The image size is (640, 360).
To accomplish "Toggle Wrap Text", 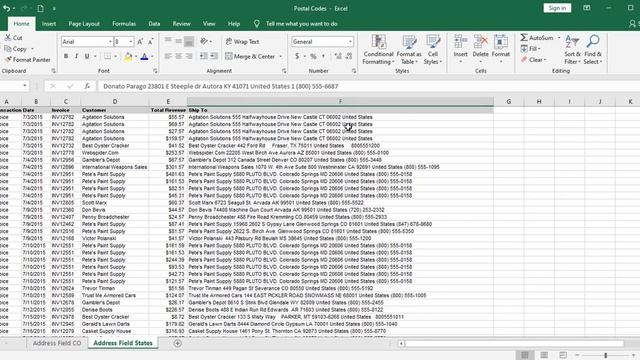I will click(x=242, y=42).
